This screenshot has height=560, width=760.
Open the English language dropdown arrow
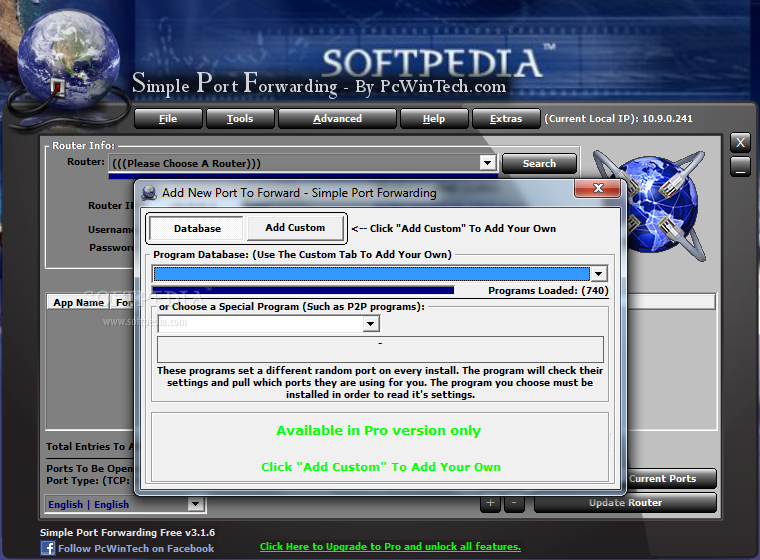click(x=195, y=504)
